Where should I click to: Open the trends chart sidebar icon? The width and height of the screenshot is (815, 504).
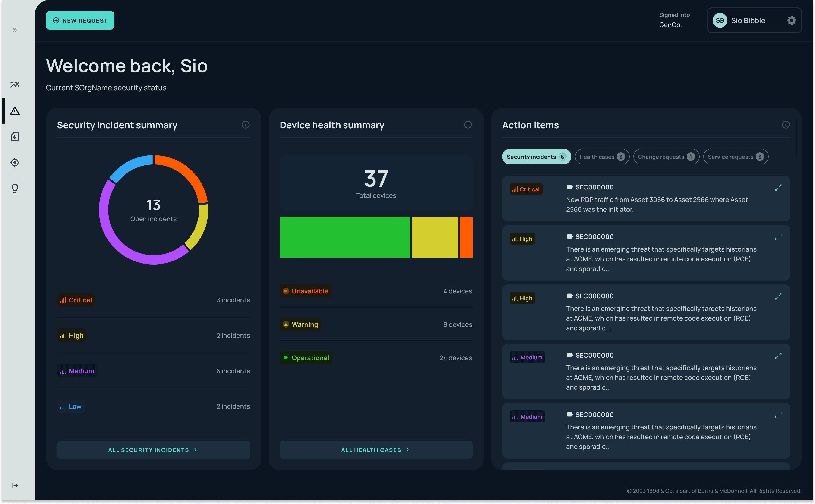coord(15,85)
